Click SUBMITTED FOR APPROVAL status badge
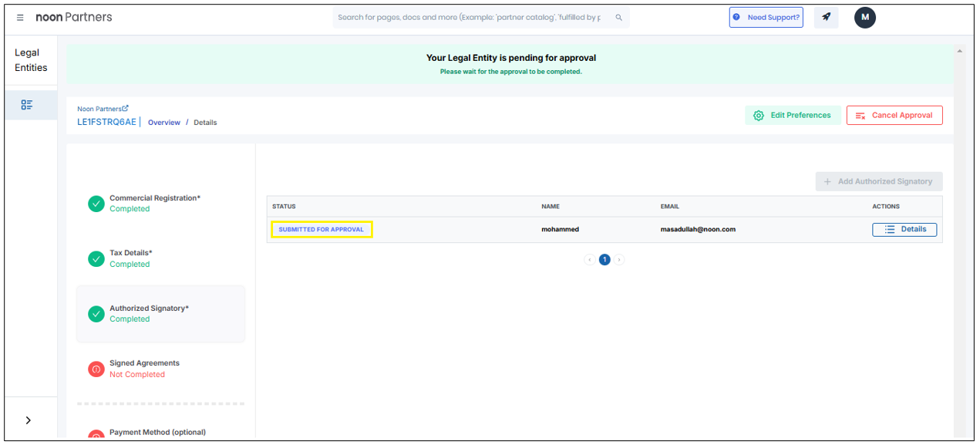This screenshot has height=445, width=980. 321,229
